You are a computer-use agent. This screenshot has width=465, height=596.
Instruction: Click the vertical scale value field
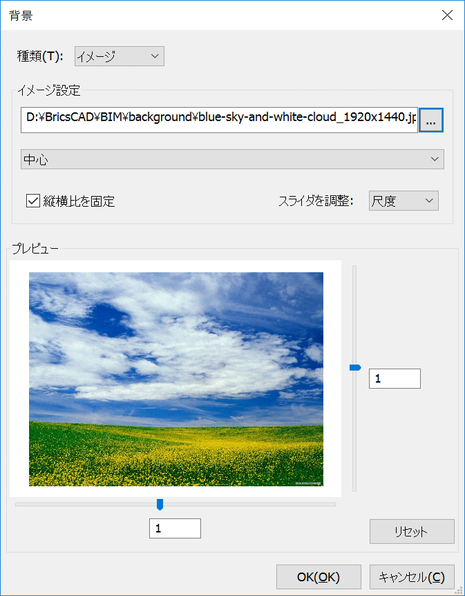click(x=395, y=378)
